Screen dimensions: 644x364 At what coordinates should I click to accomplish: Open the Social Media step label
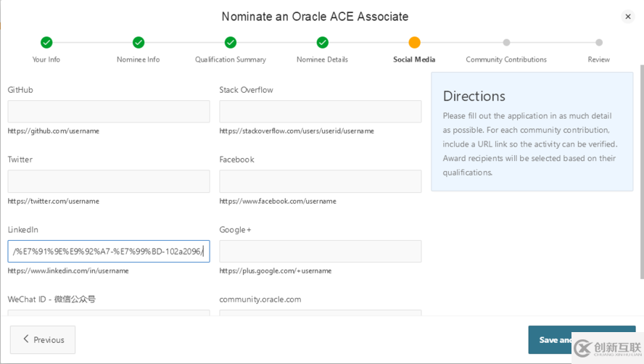point(414,59)
